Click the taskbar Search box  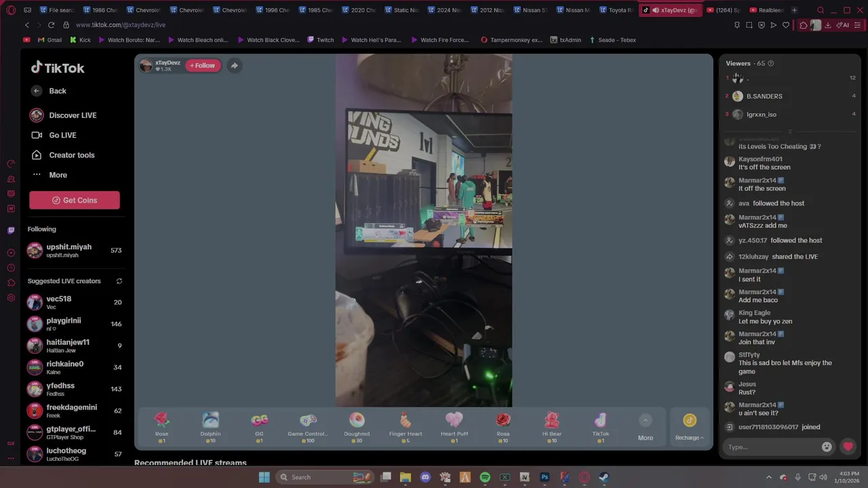click(325, 477)
